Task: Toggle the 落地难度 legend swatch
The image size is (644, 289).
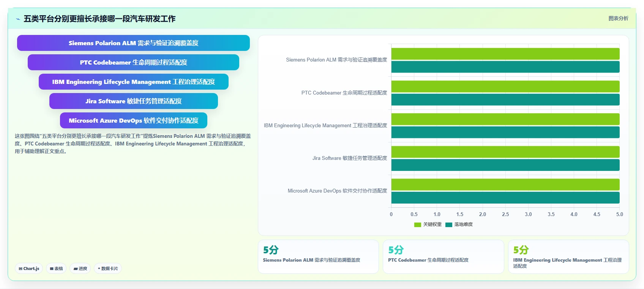Action: (449, 224)
